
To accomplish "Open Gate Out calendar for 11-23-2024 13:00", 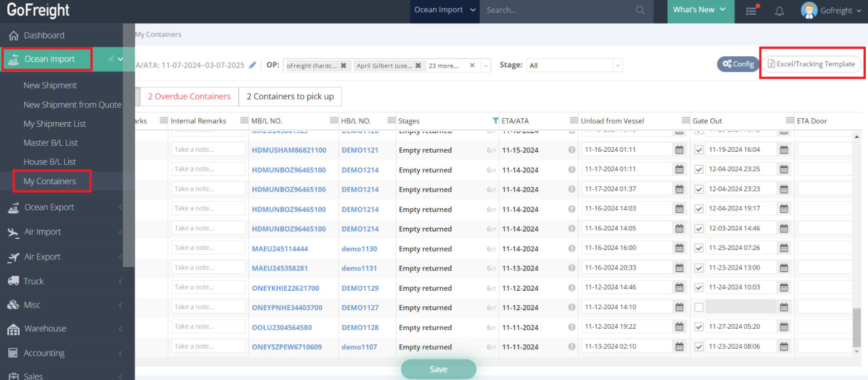I will tap(784, 268).
